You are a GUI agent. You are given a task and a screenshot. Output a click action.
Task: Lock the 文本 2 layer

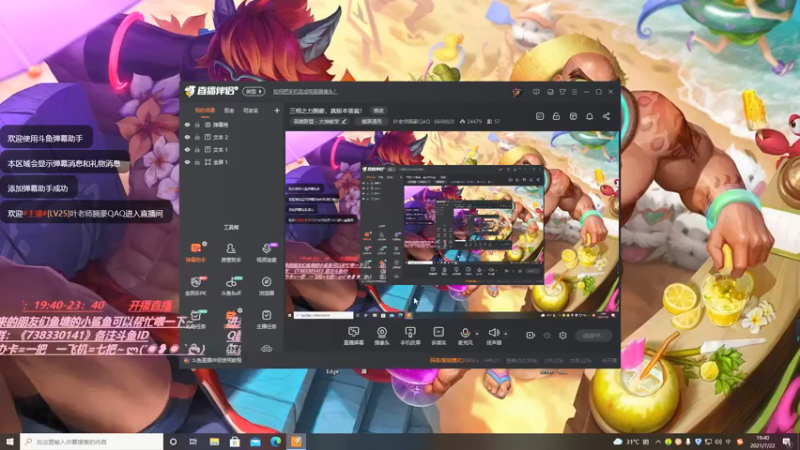(197, 137)
